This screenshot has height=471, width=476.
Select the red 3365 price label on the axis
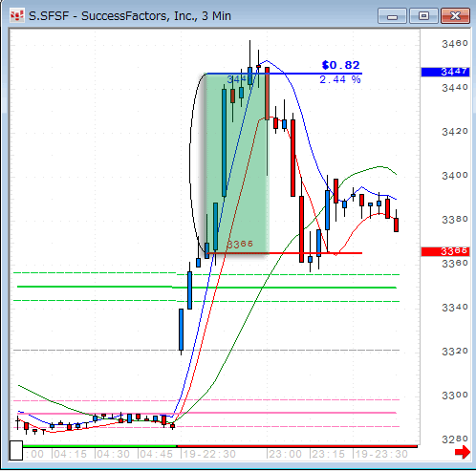tap(445, 251)
